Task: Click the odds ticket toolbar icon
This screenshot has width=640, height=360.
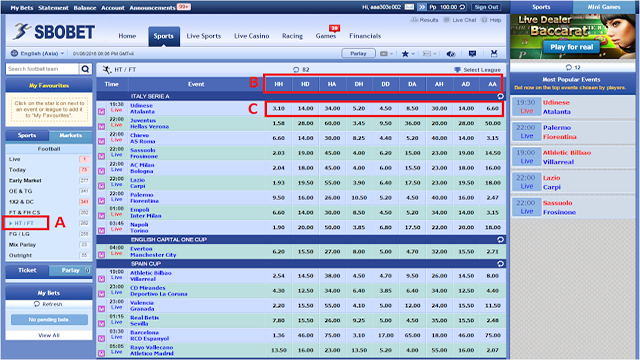Action: click(384, 54)
